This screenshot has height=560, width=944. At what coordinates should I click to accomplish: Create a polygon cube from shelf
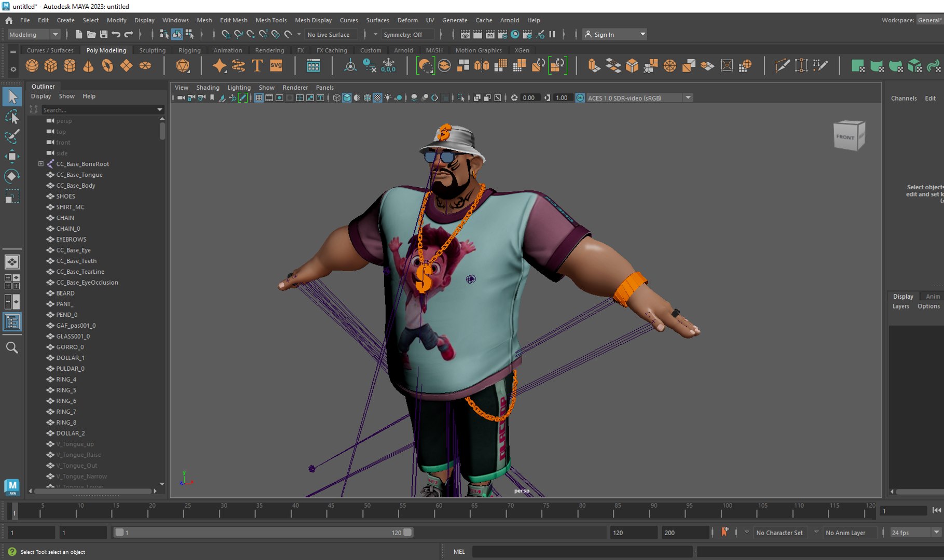pos(51,66)
